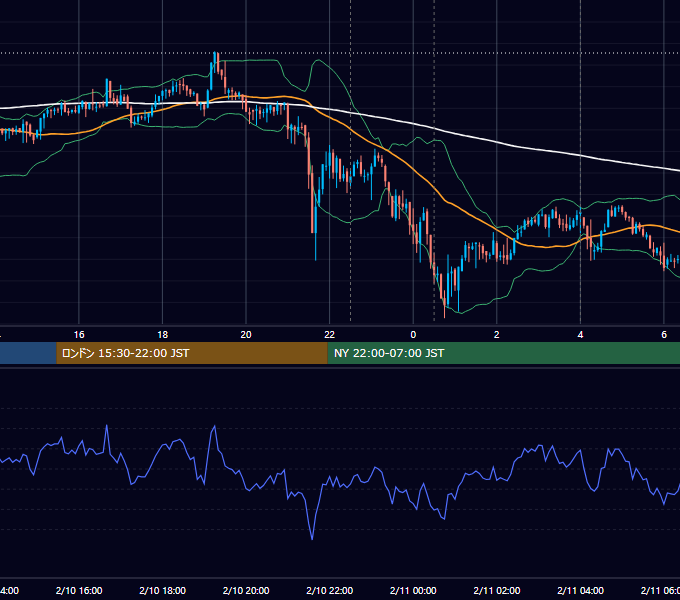680x600 pixels.
Task: Click the 2/10 18:00 date label
Action: point(163,590)
